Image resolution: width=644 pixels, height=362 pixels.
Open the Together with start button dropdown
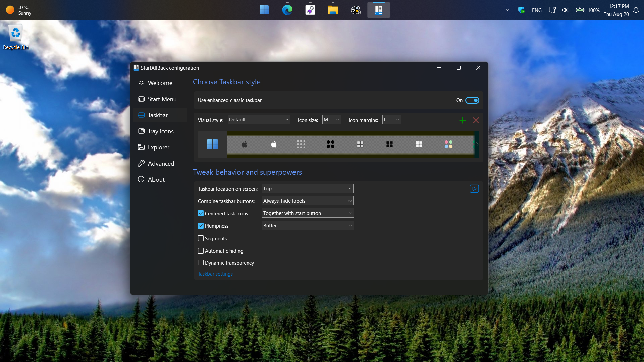coord(308,213)
